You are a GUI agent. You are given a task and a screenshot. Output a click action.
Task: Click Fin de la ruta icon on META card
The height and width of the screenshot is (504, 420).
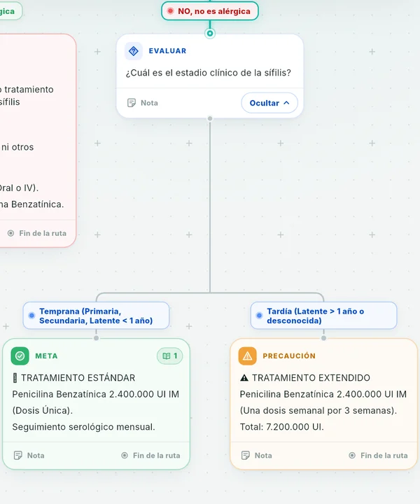(x=125, y=456)
